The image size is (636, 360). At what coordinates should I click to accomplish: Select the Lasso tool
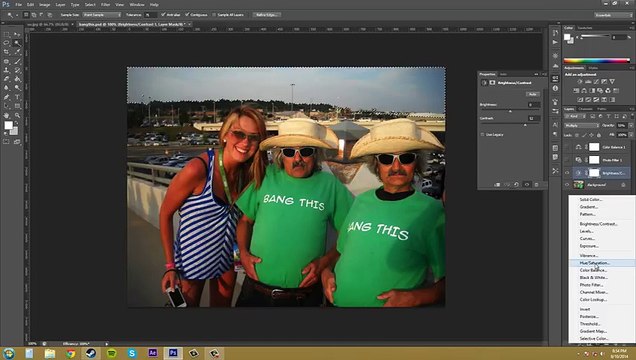[x=6, y=43]
